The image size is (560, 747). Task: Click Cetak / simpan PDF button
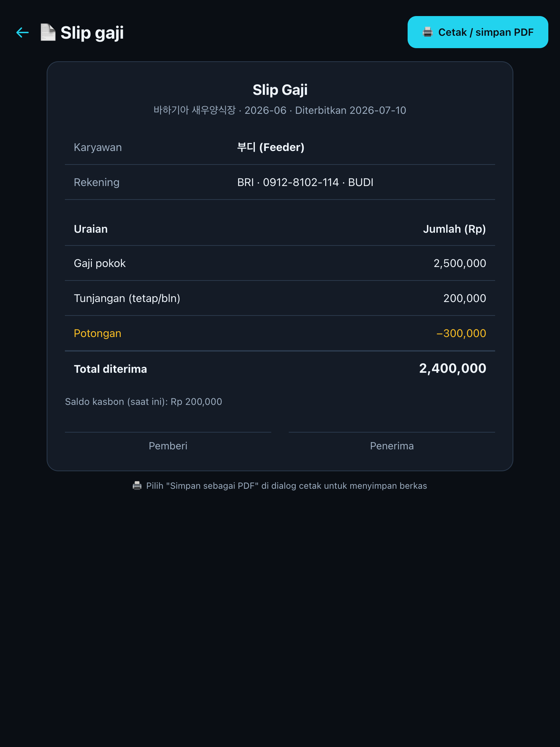tap(478, 32)
